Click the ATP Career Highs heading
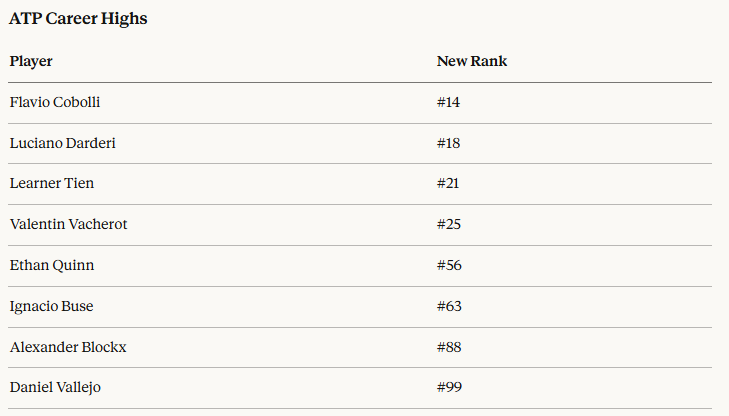This screenshot has width=729, height=416. tap(78, 19)
